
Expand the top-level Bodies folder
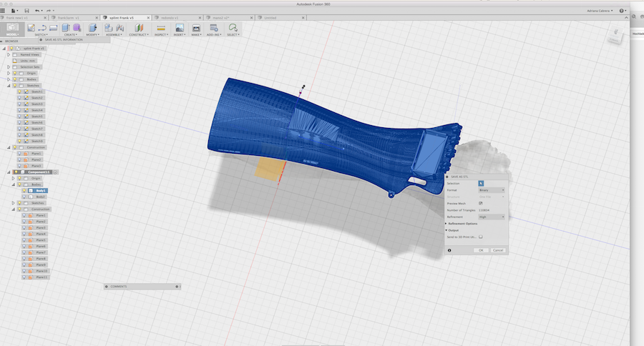pos(8,79)
